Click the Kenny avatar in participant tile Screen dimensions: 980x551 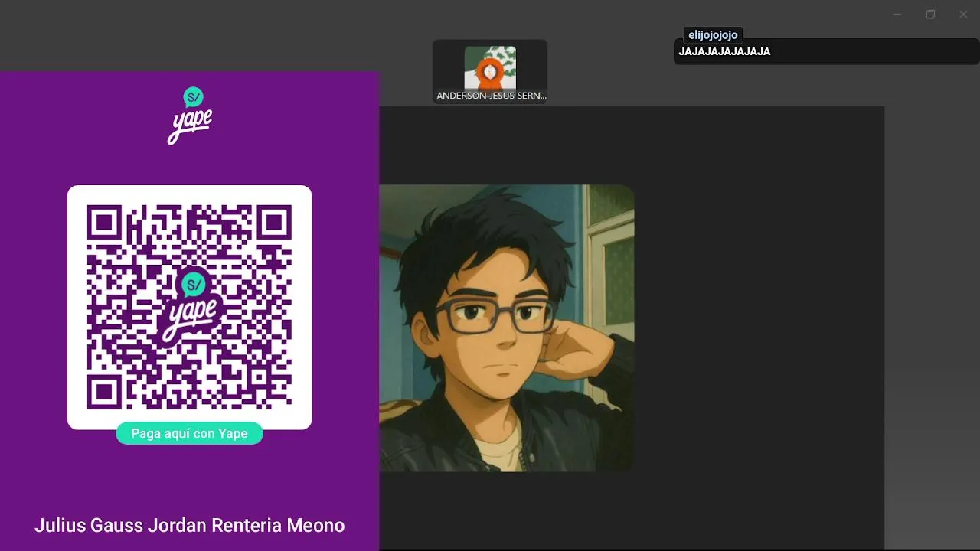click(x=490, y=67)
